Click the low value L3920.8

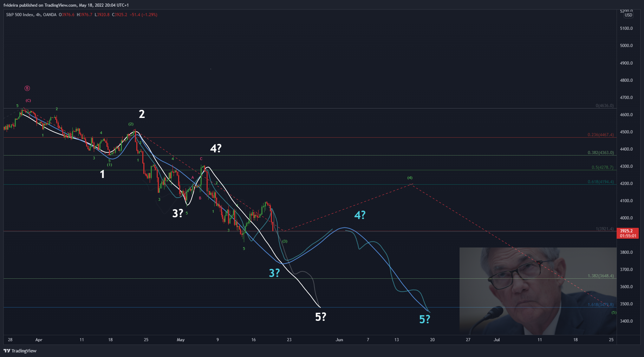click(102, 15)
